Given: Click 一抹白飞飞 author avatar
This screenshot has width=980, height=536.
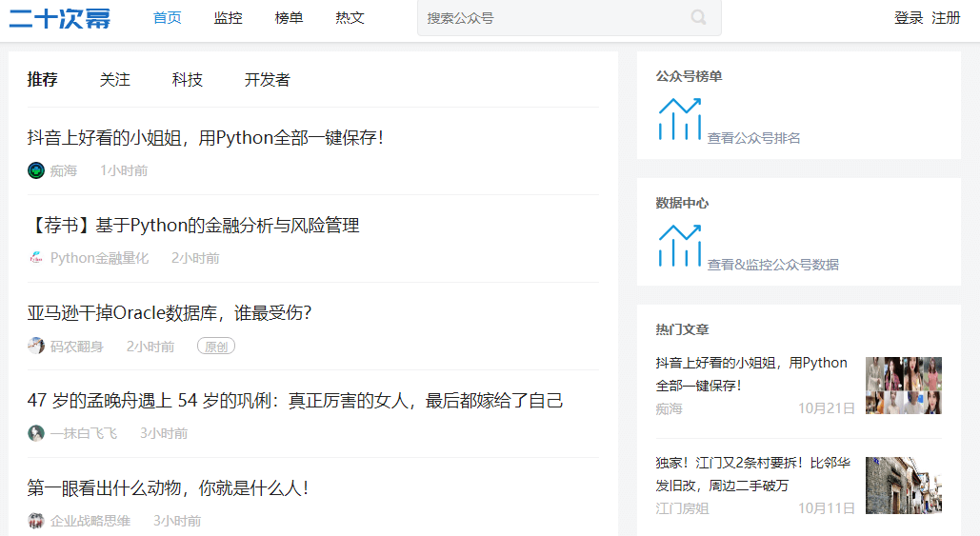Looking at the screenshot, I should pyautogui.click(x=36, y=433).
